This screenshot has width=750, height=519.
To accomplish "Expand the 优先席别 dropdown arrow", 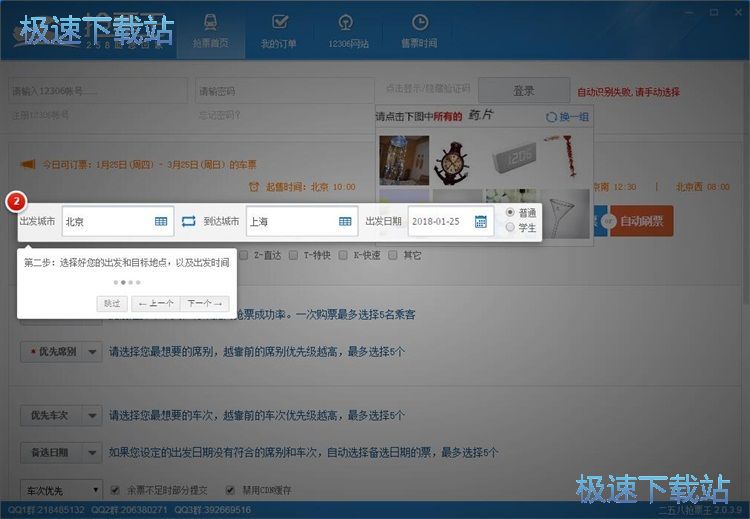I will 92,352.
